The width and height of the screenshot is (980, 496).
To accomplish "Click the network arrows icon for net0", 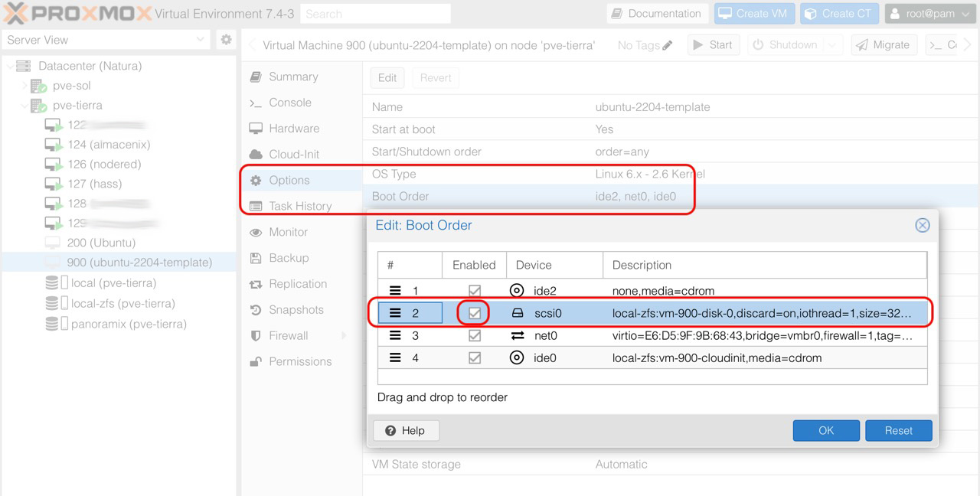I will [x=517, y=335].
